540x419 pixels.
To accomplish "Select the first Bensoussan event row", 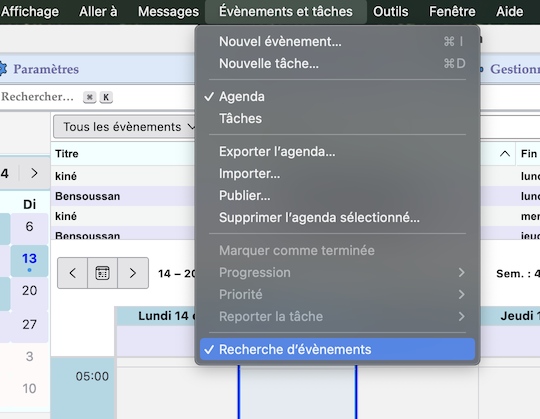I will pos(123,196).
